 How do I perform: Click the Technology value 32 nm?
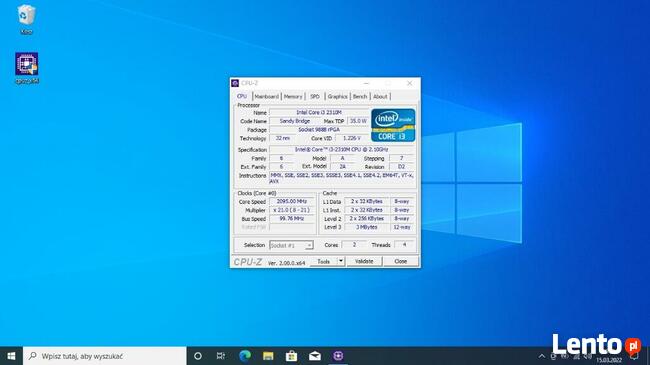pos(283,138)
